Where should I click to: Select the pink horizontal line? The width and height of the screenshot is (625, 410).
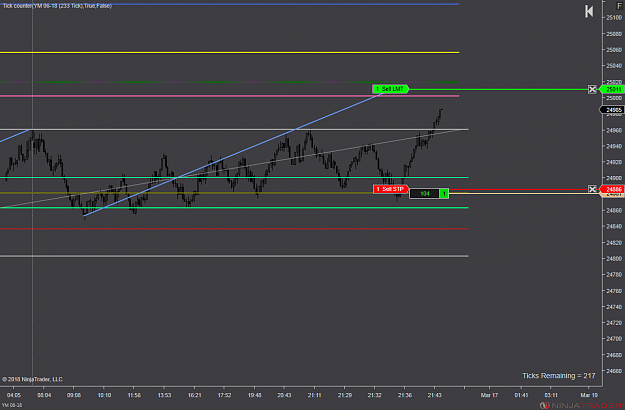229,96
